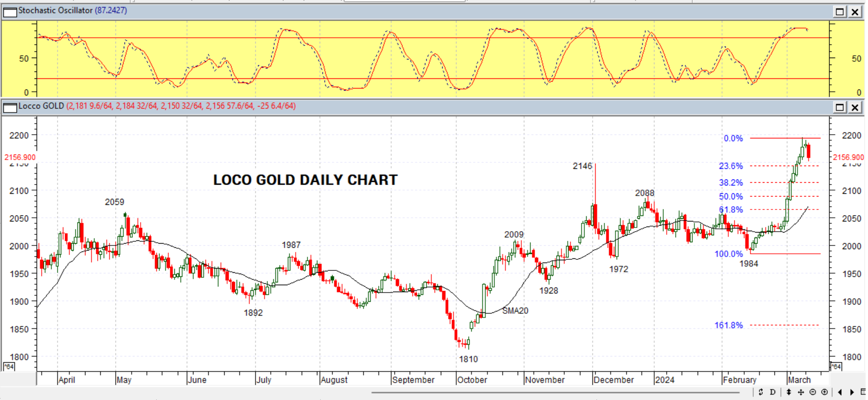Click the 100.0% Fibonacci level label

[x=729, y=254]
